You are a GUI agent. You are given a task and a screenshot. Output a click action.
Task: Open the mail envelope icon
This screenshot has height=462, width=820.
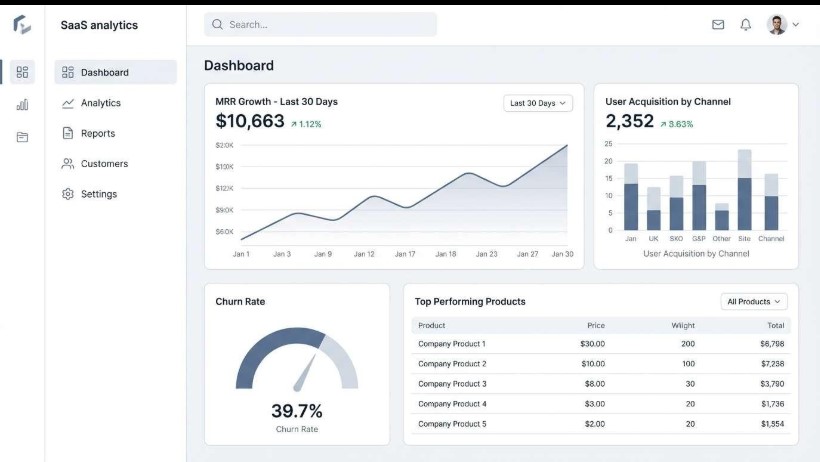coord(718,25)
